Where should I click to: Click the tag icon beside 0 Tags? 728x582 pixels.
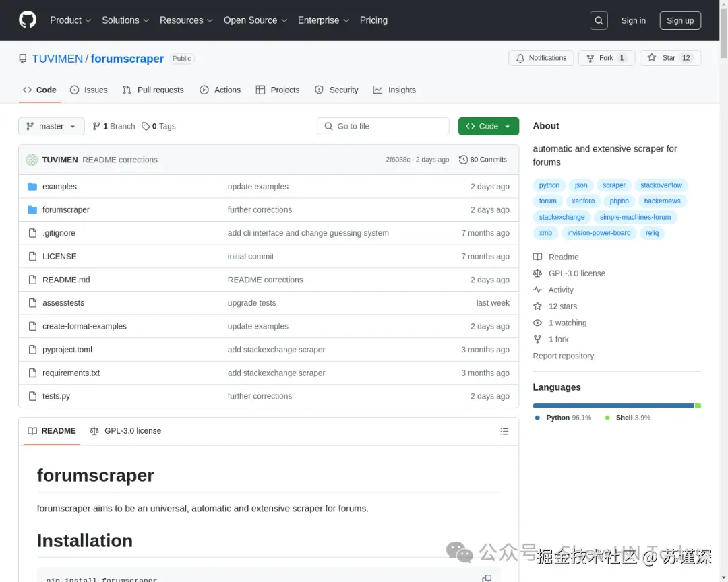click(x=146, y=126)
